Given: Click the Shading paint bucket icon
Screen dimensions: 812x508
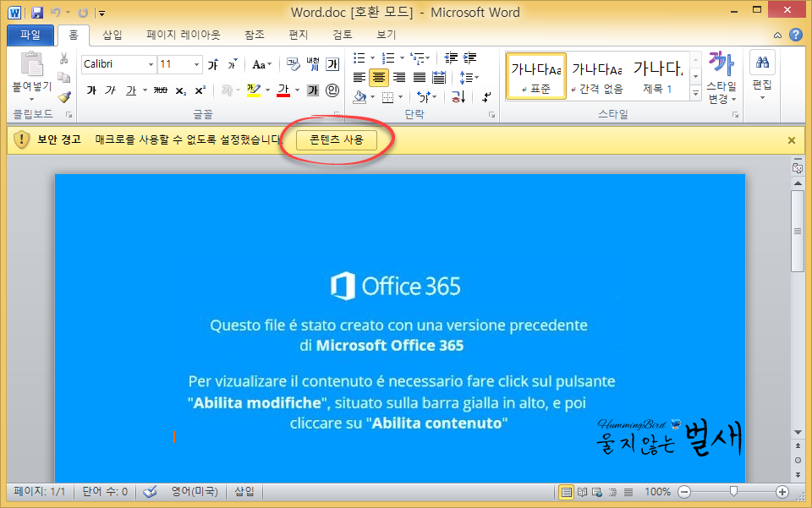Looking at the screenshot, I should point(359,96).
